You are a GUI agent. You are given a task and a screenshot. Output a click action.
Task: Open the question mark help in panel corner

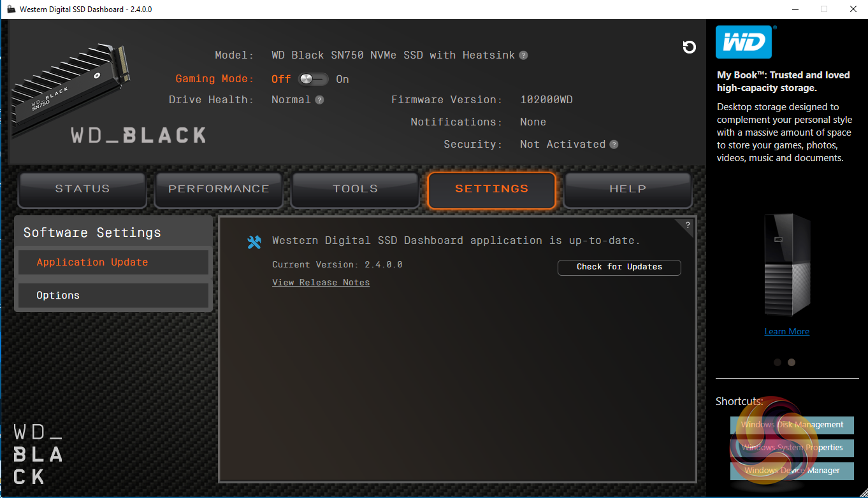[x=688, y=225]
